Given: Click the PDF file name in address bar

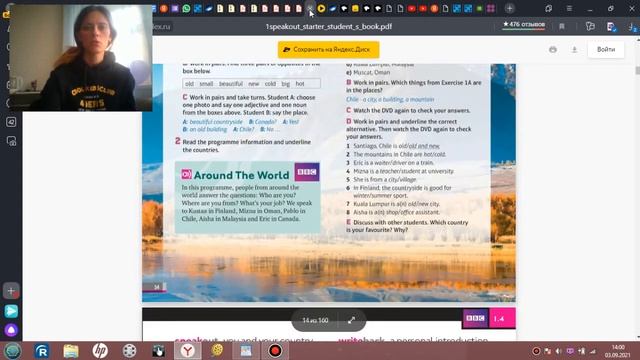Looking at the screenshot, I should pyautogui.click(x=329, y=27).
